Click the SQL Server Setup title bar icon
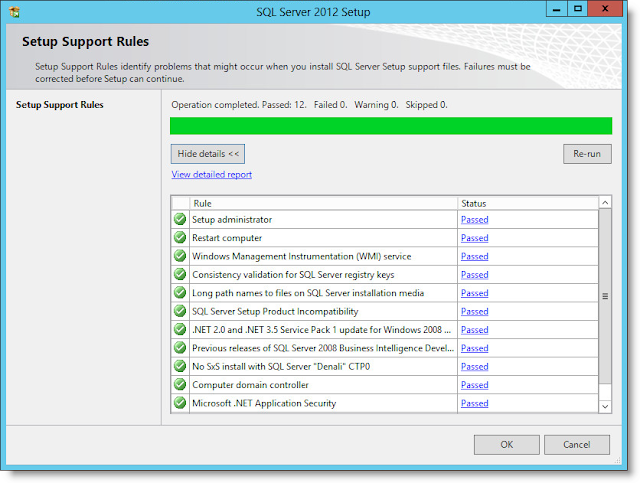The image size is (640, 483). click(14, 12)
